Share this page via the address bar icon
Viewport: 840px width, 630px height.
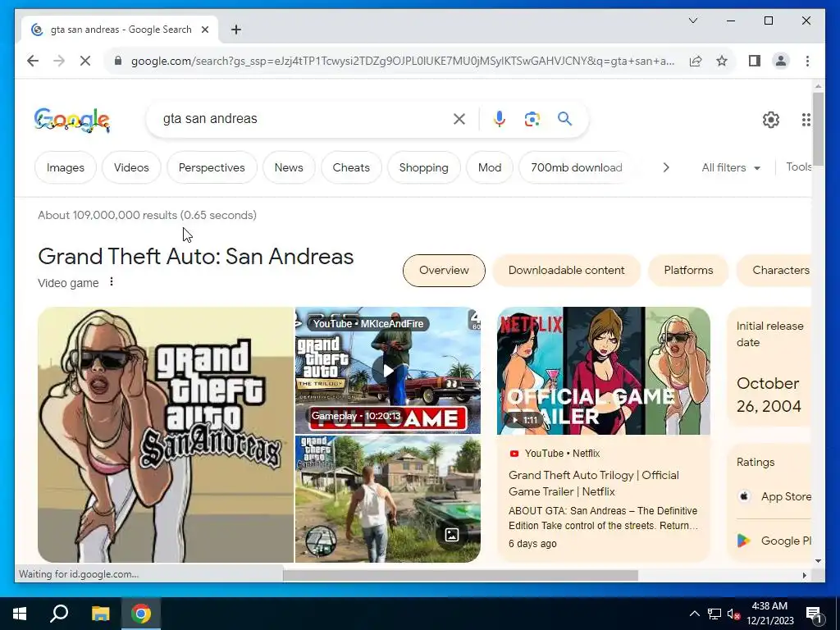coord(696,61)
